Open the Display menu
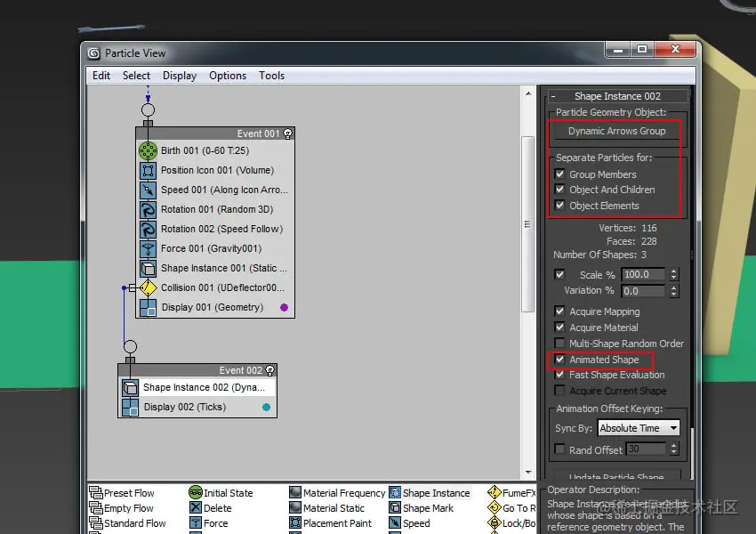The height and width of the screenshot is (534, 756). pos(180,76)
